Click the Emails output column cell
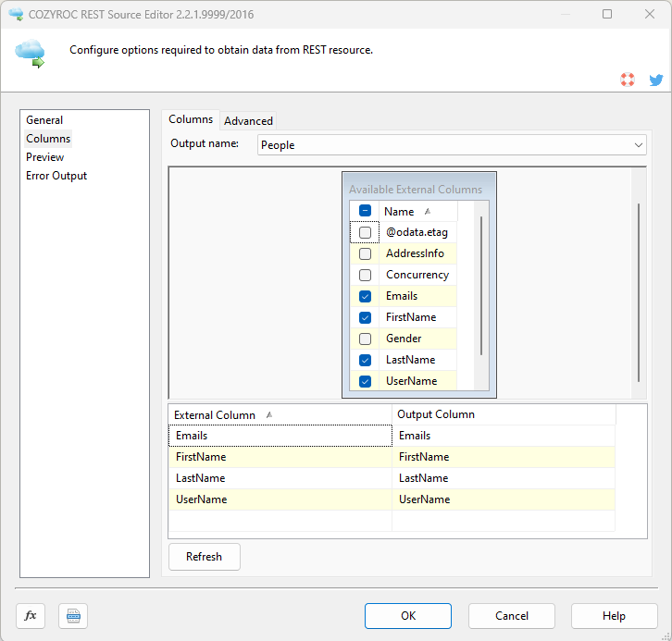Screen dimensions: 672x641 504,436
